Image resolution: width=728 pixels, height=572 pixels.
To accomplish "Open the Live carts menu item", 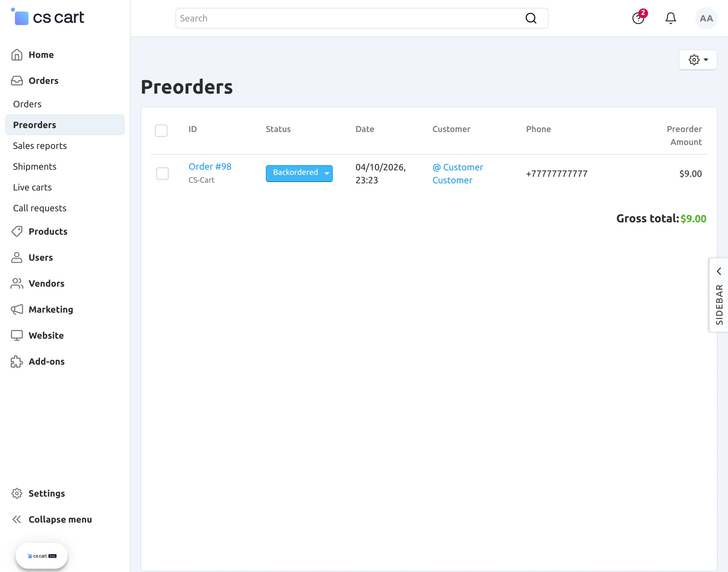I will click(x=32, y=187).
